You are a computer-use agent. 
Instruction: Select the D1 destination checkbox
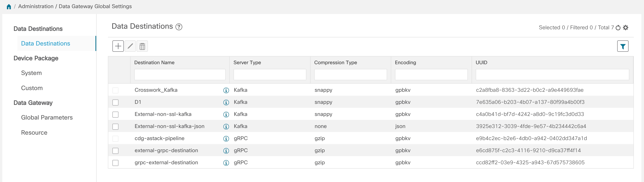[x=115, y=102]
